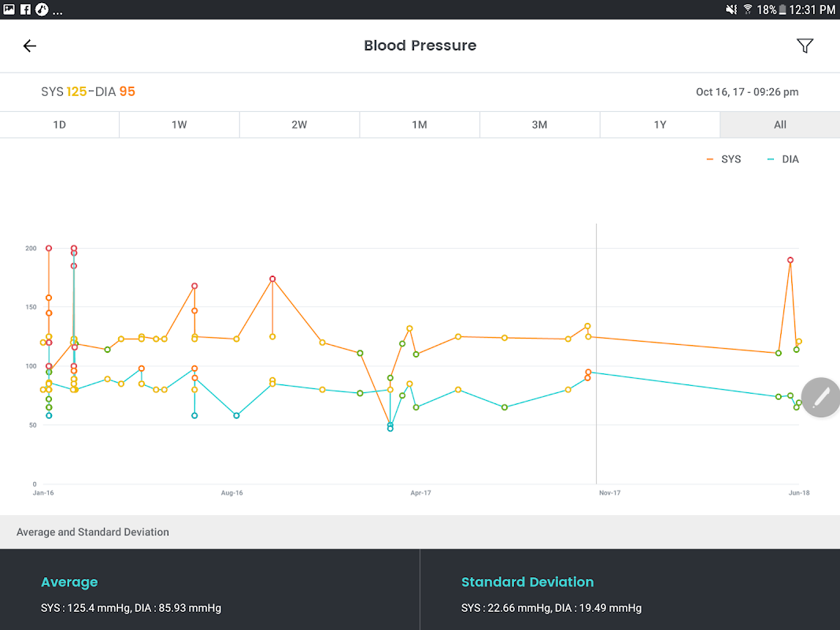
Task: Open the filter options
Action: pyautogui.click(x=805, y=46)
